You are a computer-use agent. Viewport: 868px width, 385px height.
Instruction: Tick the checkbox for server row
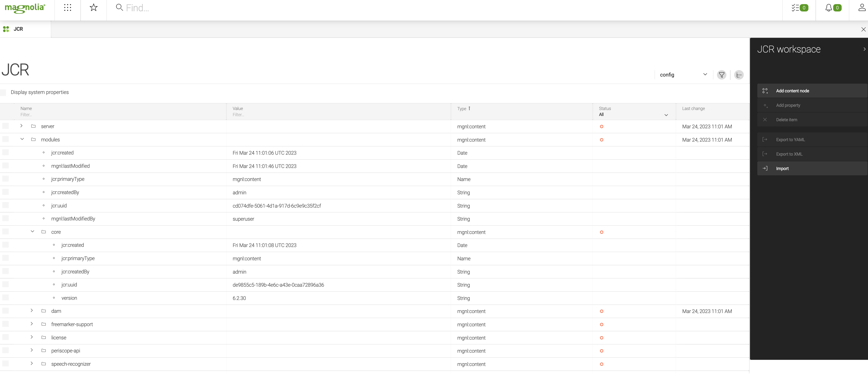tap(5, 126)
